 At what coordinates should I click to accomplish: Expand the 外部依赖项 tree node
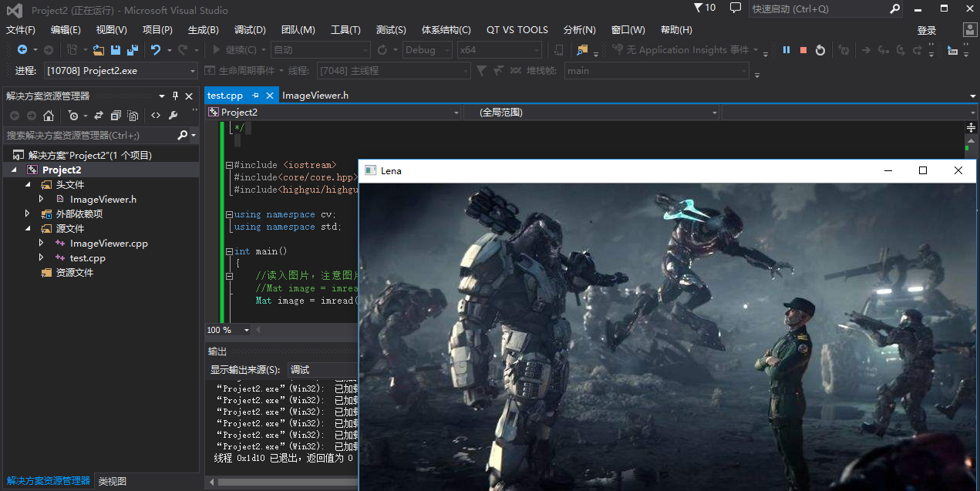28,214
